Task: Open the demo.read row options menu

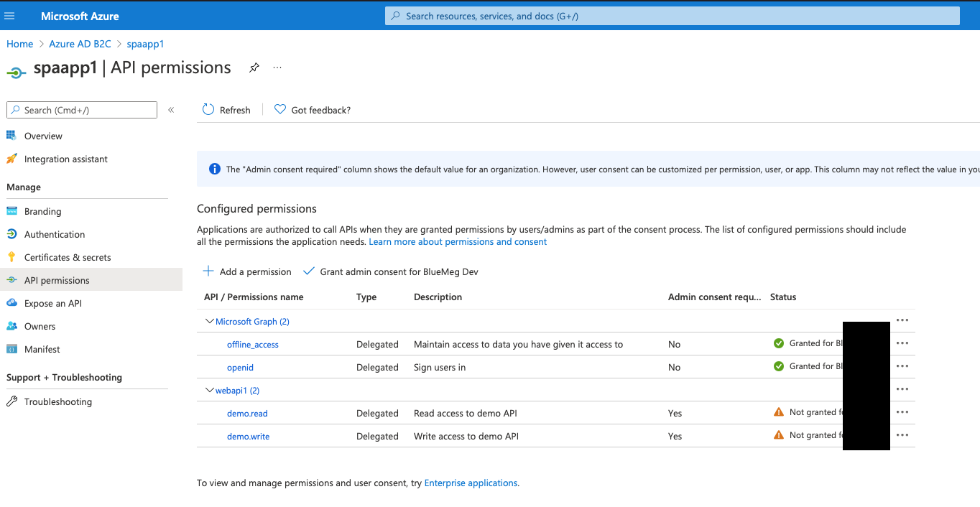Action: 902,412
